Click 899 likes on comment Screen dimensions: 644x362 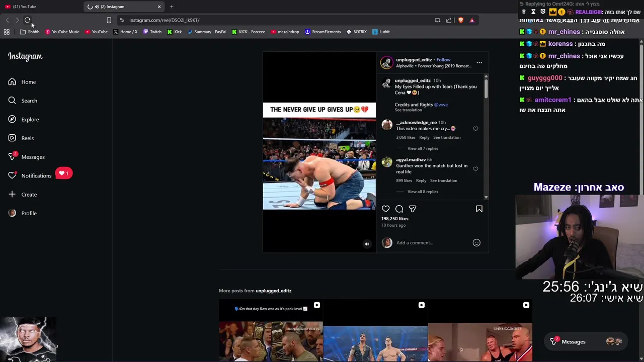click(404, 180)
